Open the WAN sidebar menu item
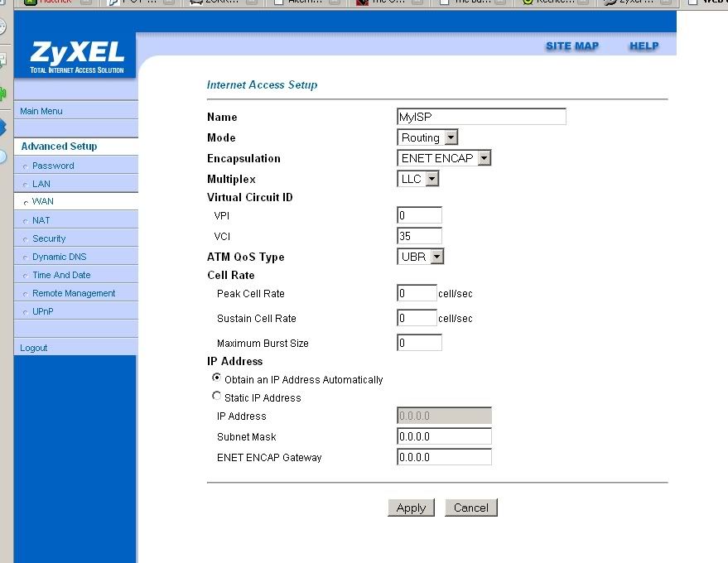728x563 pixels. point(43,201)
